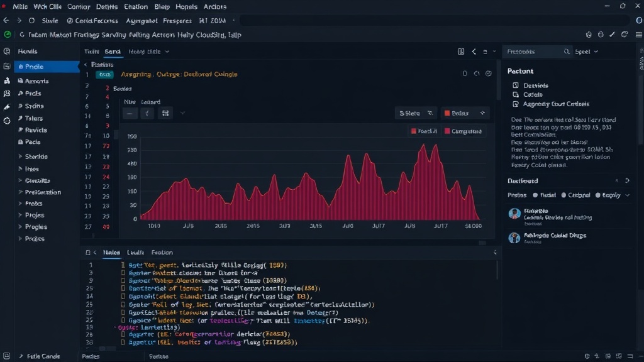Open Cerial Fcccess in navigation bar

(x=92, y=21)
